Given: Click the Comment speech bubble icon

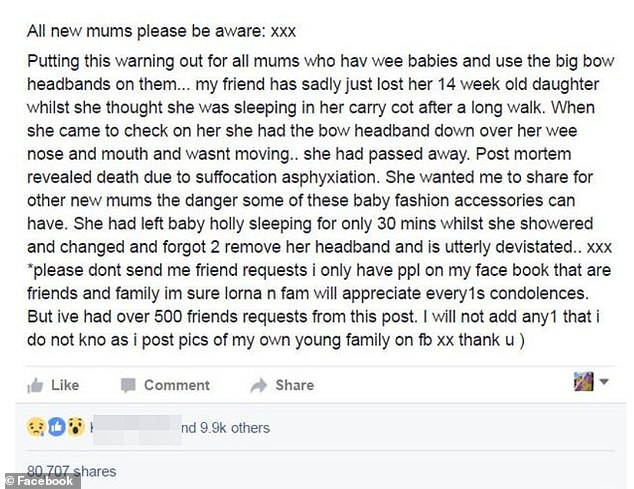Looking at the screenshot, I should coord(127,385).
